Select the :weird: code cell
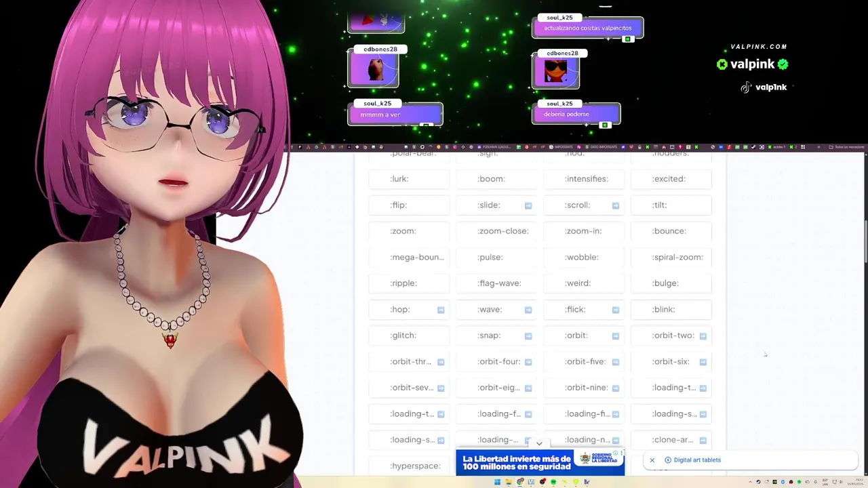Image resolution: width=868 pixels, height=488 pixels. tap(584, 283)
